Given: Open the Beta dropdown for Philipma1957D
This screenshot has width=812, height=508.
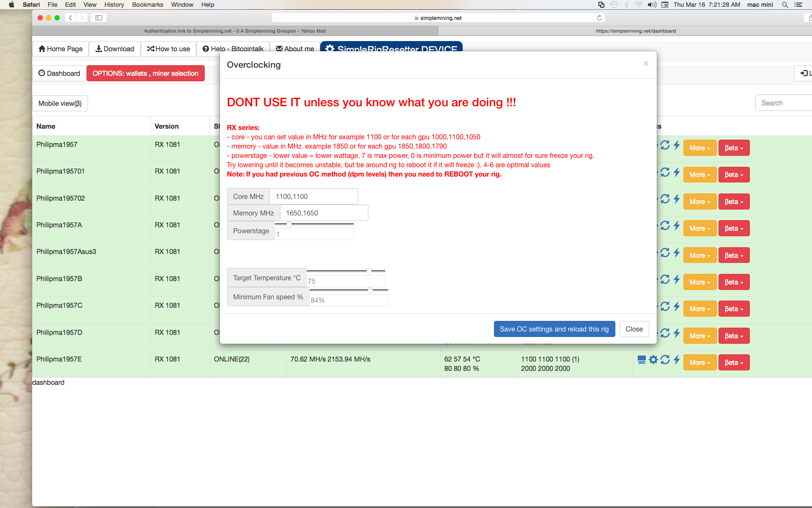Looking at the screenshot, I should pyautogui.click(x=734, y=336).
